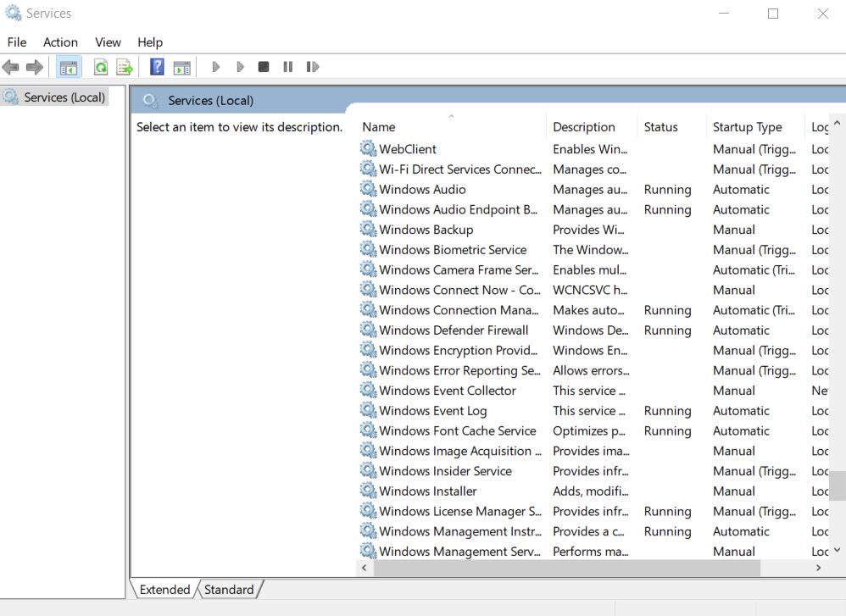The image size is (846, 616).
Task: Toggle Show/Hide Console Tree icon
Action: [68, 68]
